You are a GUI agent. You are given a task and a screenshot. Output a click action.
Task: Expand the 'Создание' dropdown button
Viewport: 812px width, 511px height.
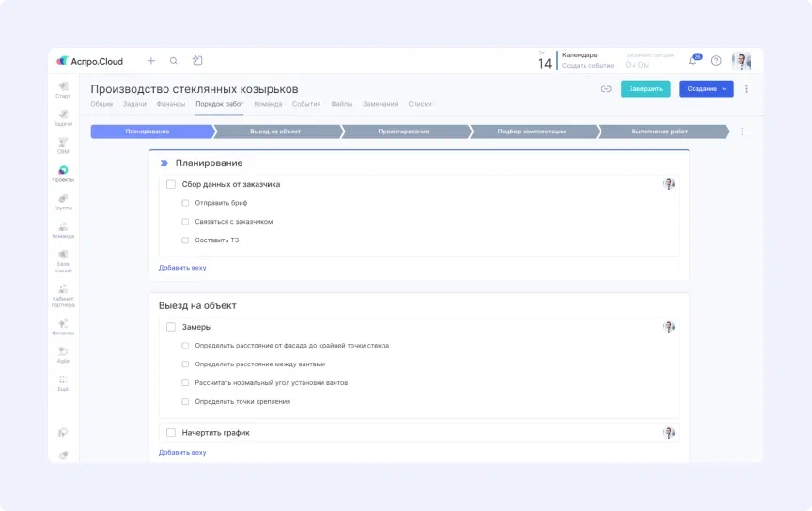pos(706,89)
